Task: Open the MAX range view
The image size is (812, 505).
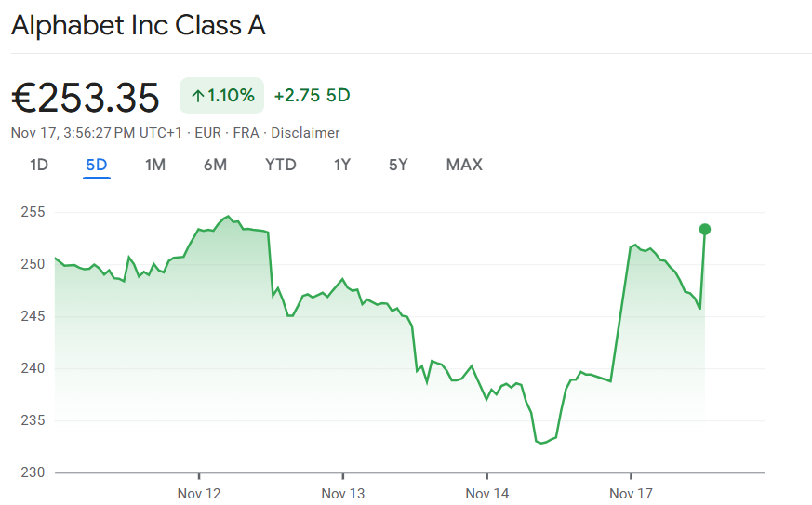Action: click(464, 165)
